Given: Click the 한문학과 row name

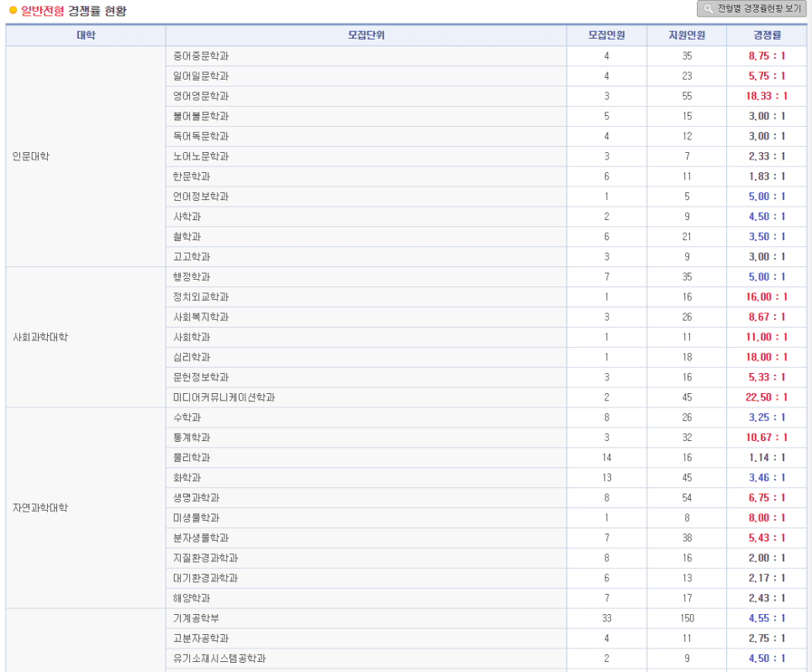Looking at the screenshot, I should coord(192,176).
